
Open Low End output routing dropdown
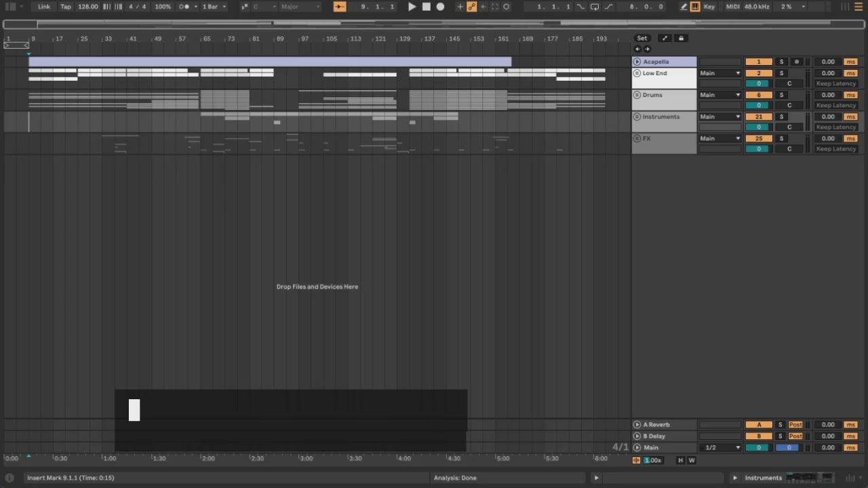(720, 73)
